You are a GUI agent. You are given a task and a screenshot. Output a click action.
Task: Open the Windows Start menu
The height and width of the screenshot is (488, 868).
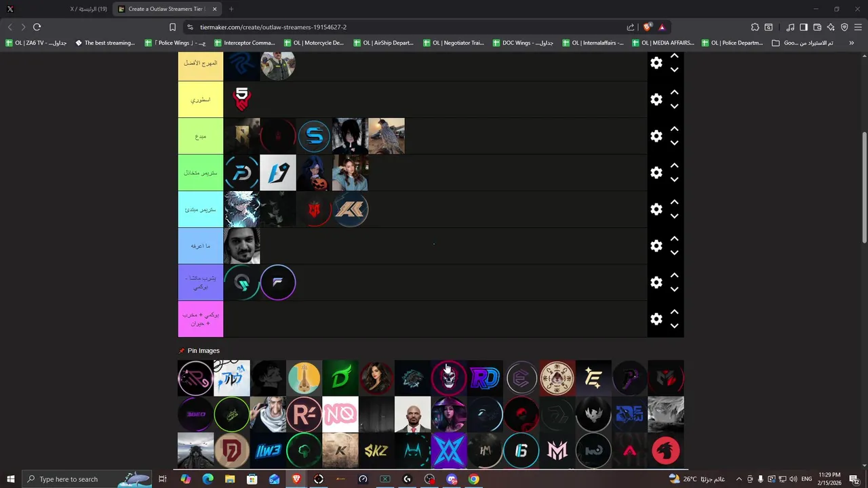pos(10,479)
